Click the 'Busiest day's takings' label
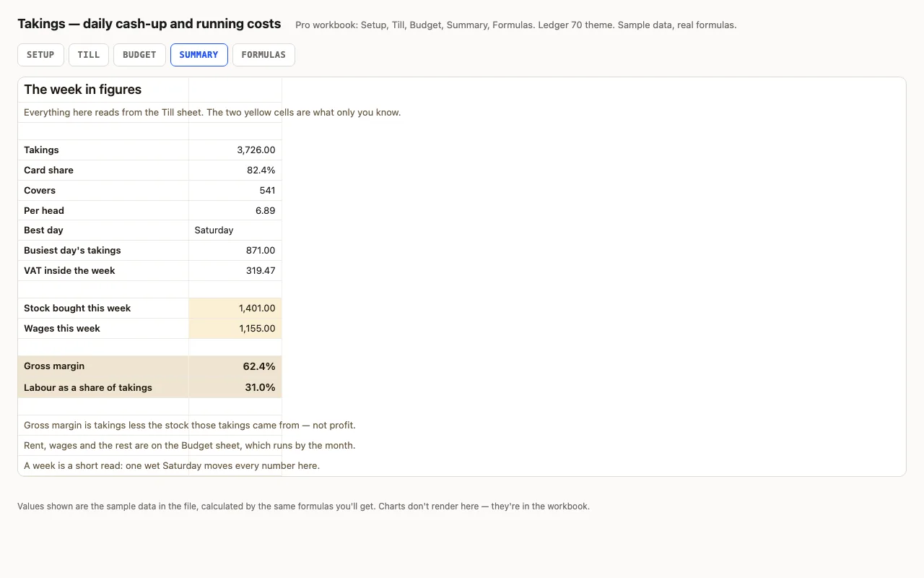The image size is (924, 578). coord(72,251)
